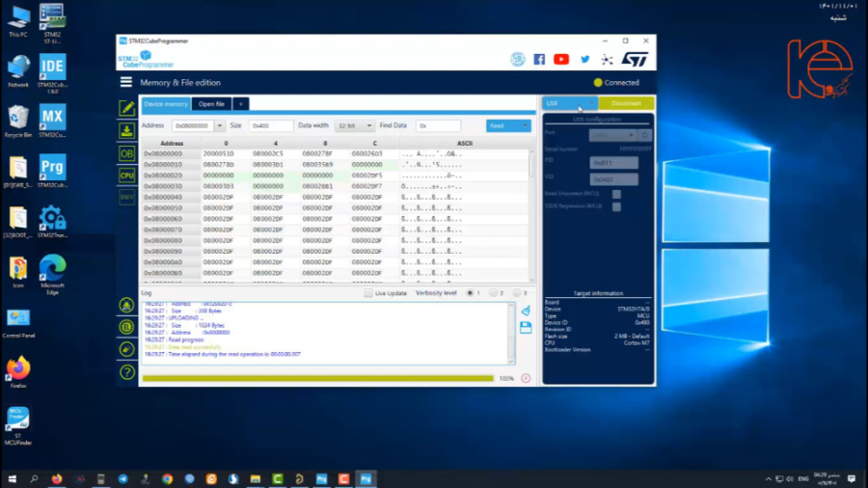
Task: Click the EL external loader sidebar icon
Action: (126, 327)
